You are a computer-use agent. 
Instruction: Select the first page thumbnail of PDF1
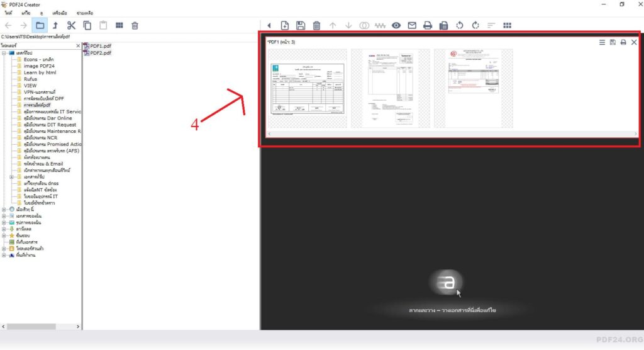click(x=307, y=89)
